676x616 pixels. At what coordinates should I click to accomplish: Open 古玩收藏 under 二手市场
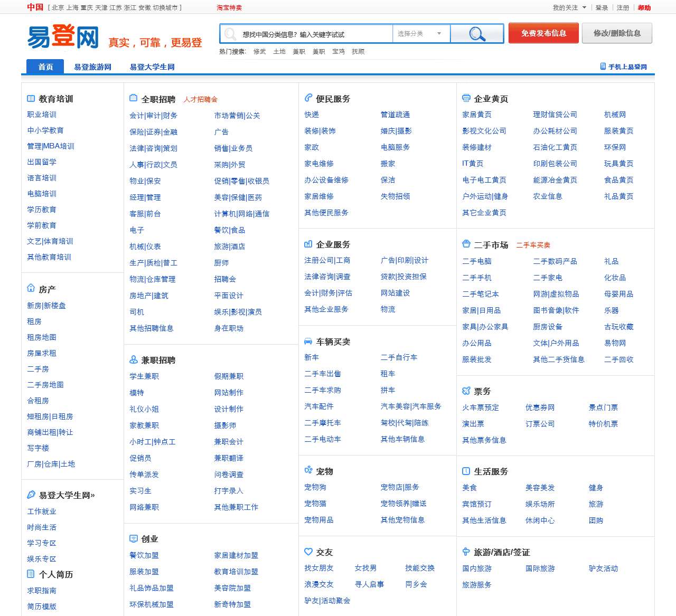coord(619,327)
